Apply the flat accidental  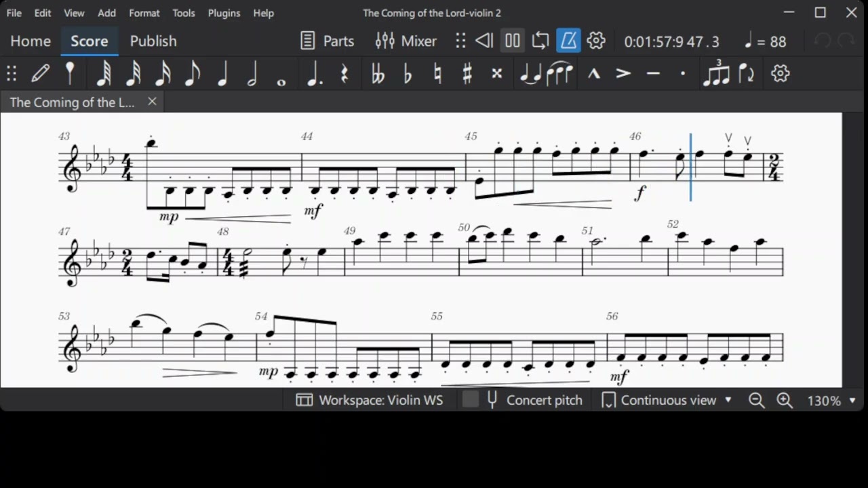[408, 73]
